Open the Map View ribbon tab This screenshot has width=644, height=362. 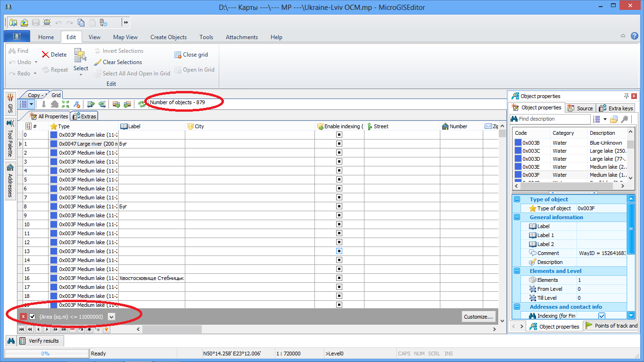(125, 37)
